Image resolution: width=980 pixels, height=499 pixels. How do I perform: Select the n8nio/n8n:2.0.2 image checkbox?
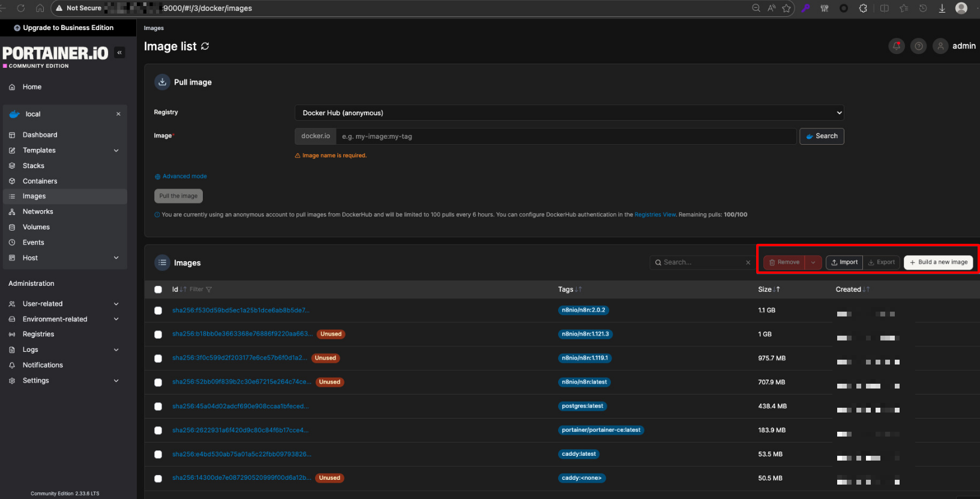pos(158,310)
